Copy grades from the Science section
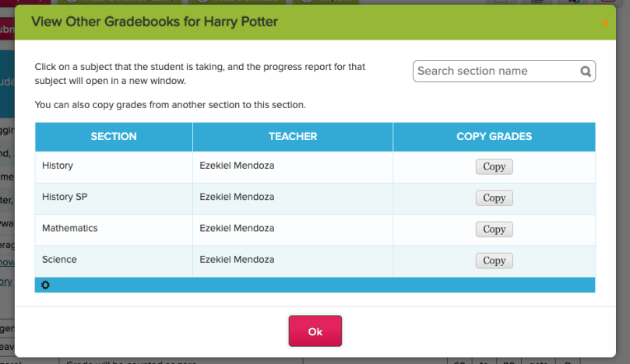Screen dimensions: 630x364 click(494, 261)
